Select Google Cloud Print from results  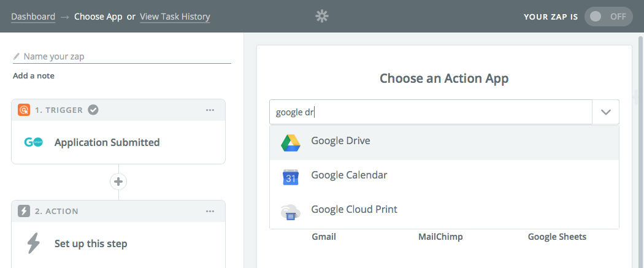(x=444, y=212)
